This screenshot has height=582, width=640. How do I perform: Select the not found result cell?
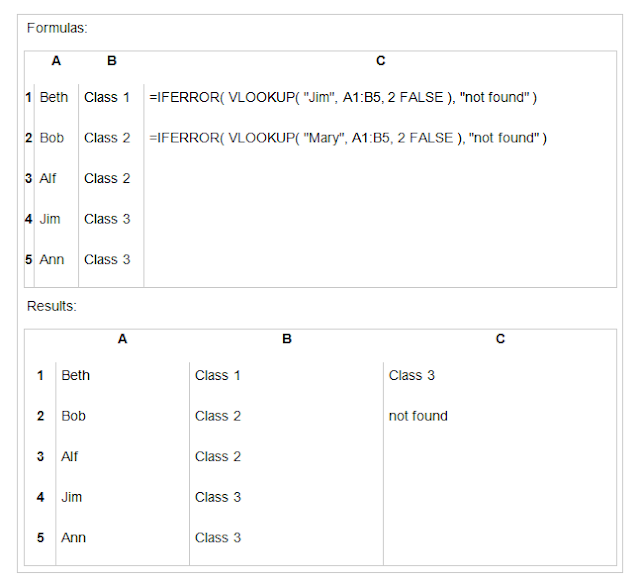[418, 416]
